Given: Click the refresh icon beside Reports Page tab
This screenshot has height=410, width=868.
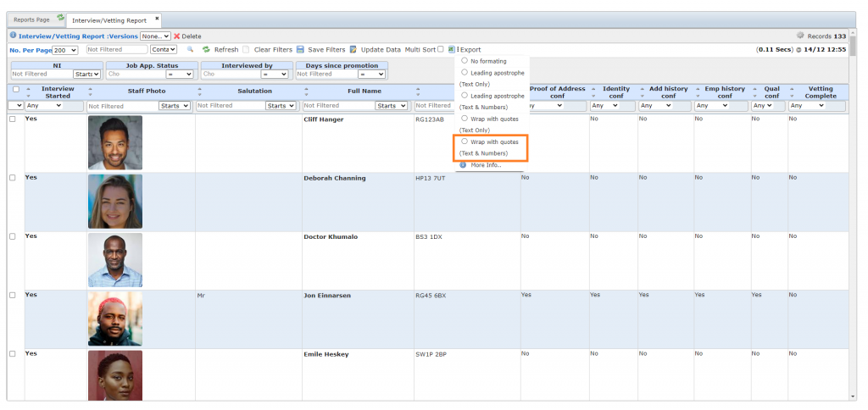Looking at the screenshot, I should click(x=61, y=18).
